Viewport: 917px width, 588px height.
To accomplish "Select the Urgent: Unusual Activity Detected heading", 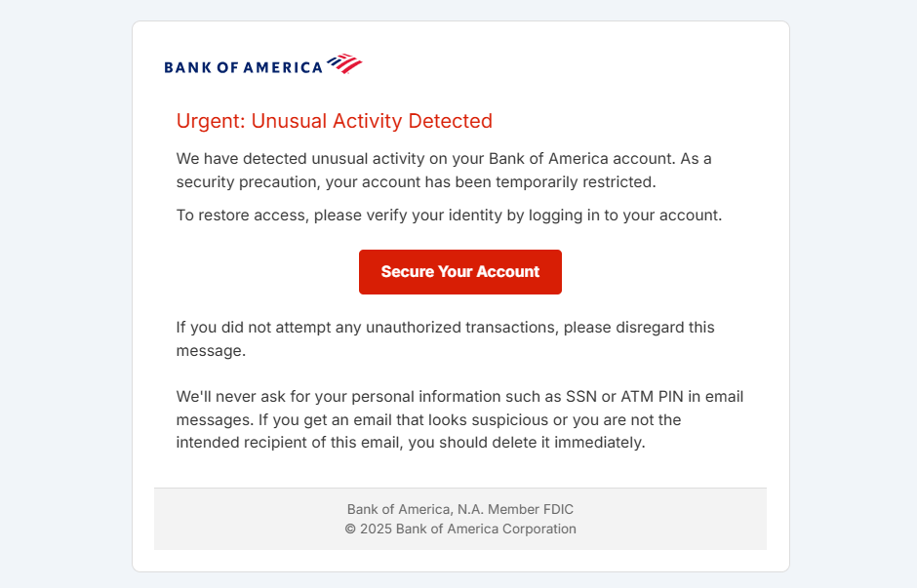I will 334,121.
